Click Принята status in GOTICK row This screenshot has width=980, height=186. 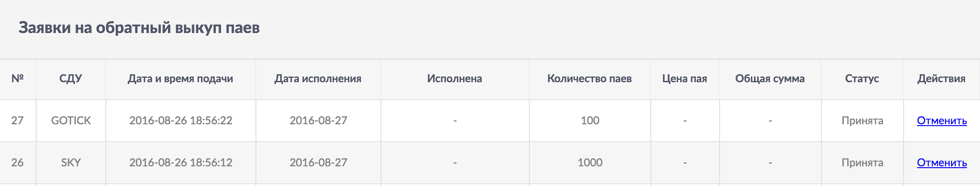pos(862,121)
